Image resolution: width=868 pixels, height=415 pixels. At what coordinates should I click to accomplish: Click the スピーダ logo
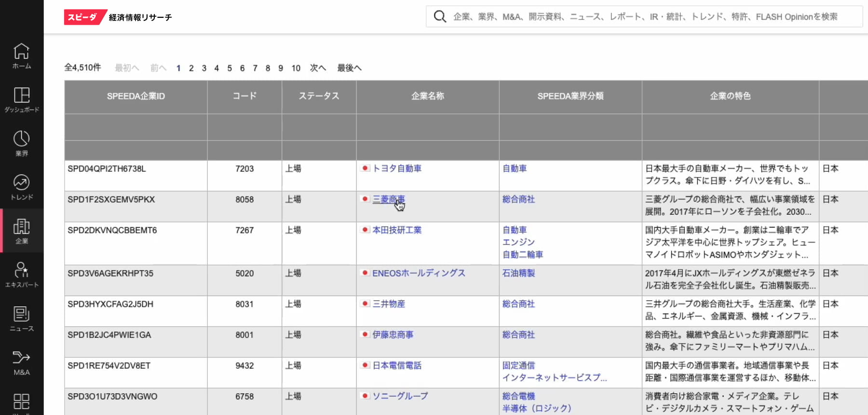pyautogui.click(x=85, y=17)
